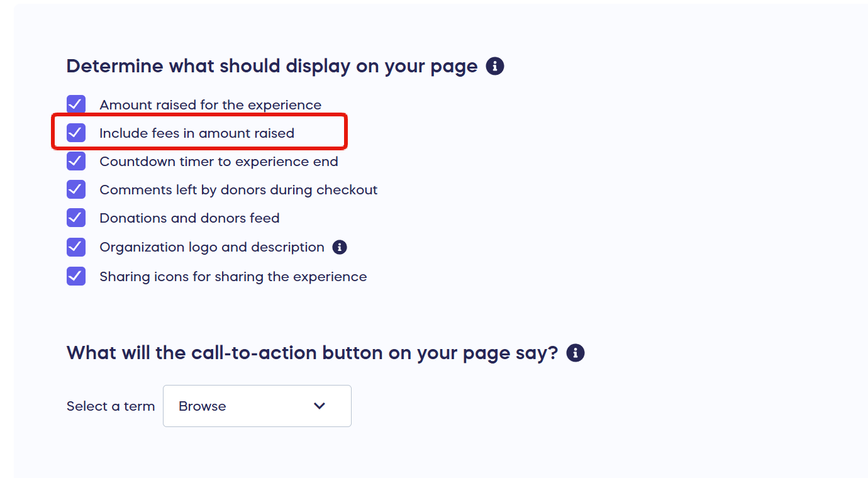The width and height of the screenshot is (868, 478).
Task: Click the chevron arrow in the term dropdown
Action: (320, 406)
